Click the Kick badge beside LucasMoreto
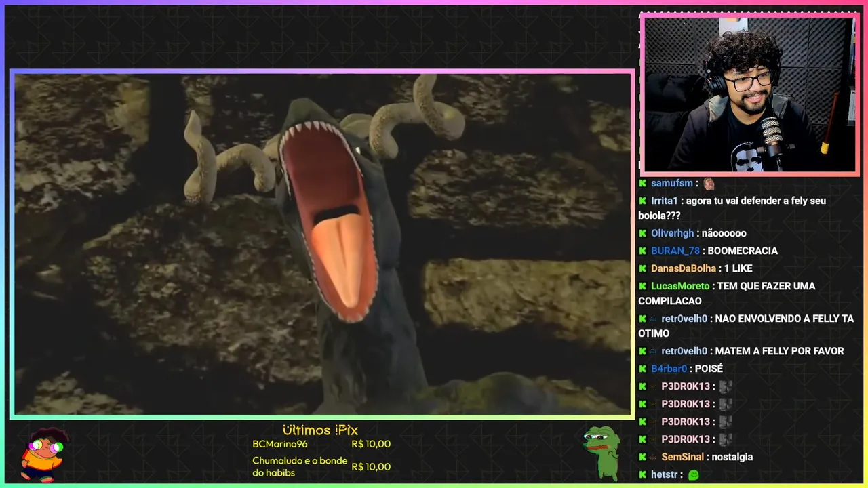Screen dimensions: 868x488 [642, 286]
